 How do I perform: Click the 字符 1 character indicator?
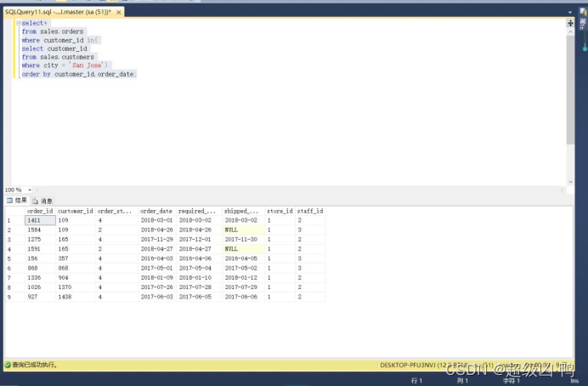tap(512, 381)
